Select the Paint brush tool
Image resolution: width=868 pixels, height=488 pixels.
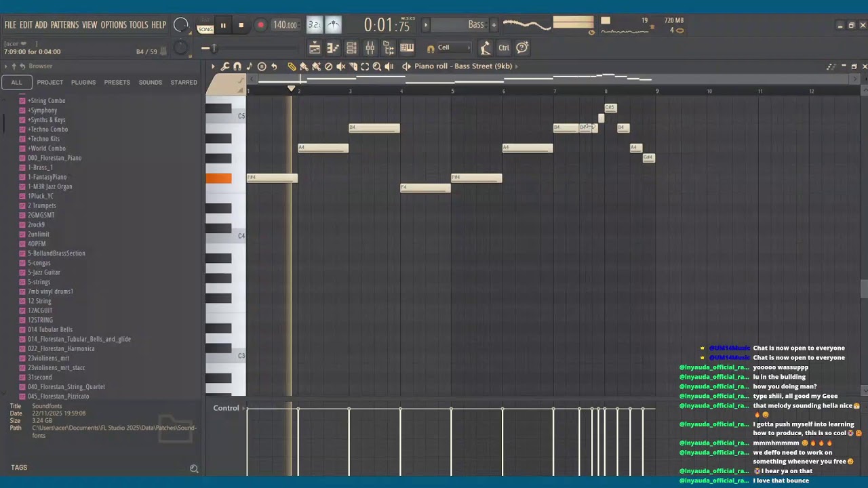(304, 66)
